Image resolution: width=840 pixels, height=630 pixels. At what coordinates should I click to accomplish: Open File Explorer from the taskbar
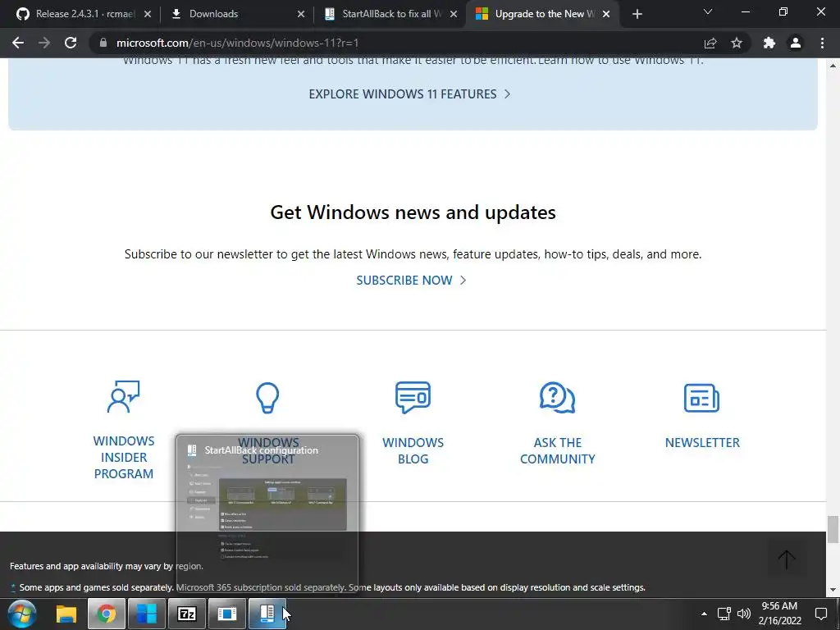[66, 614]
